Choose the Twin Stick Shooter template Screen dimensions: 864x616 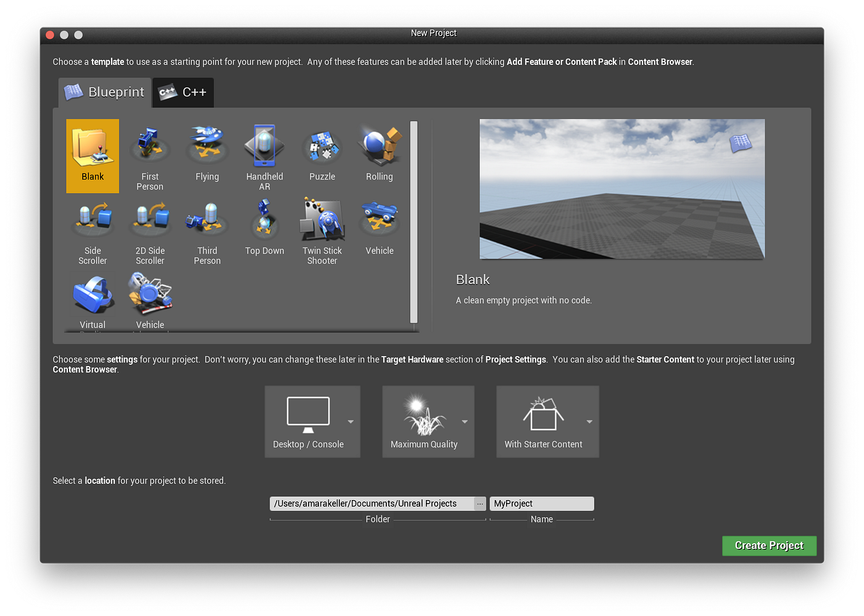click(322, 230)
